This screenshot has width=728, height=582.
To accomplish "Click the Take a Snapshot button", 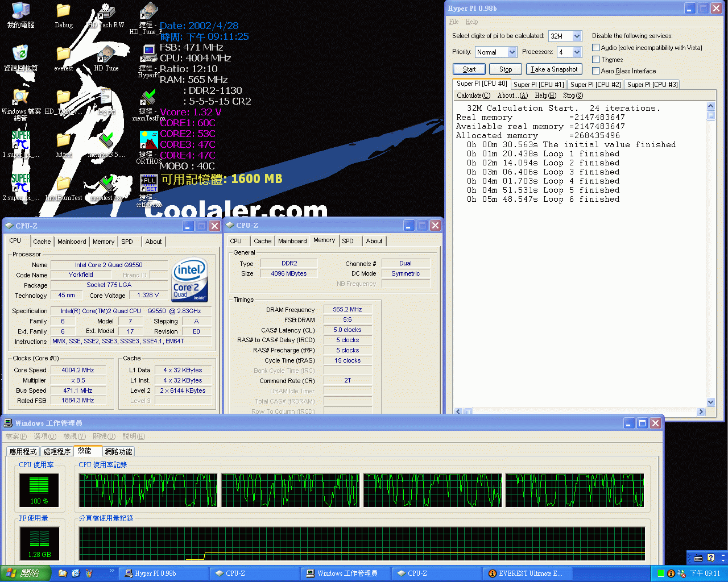I will [x=554, y=69].
